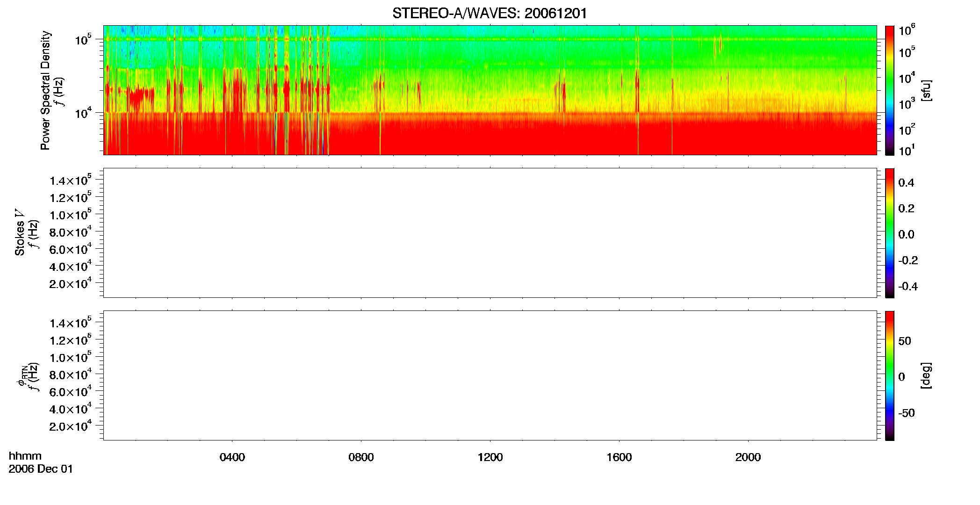This screenshot has height=505, width=980.
Task: Click the 0800 time tick label
Action: (361, 457)
